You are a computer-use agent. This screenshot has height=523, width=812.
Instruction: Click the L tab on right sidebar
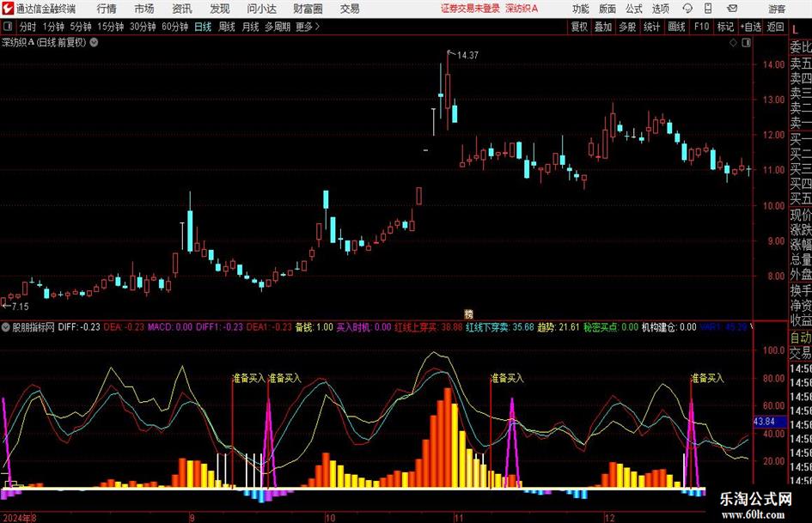(x=796, y=31)
